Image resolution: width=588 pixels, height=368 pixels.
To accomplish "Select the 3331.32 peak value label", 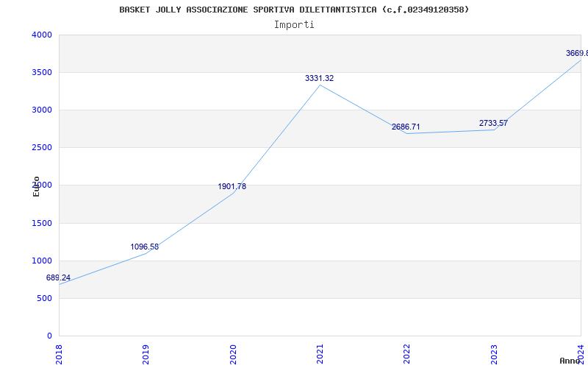I will click(320, 79).
